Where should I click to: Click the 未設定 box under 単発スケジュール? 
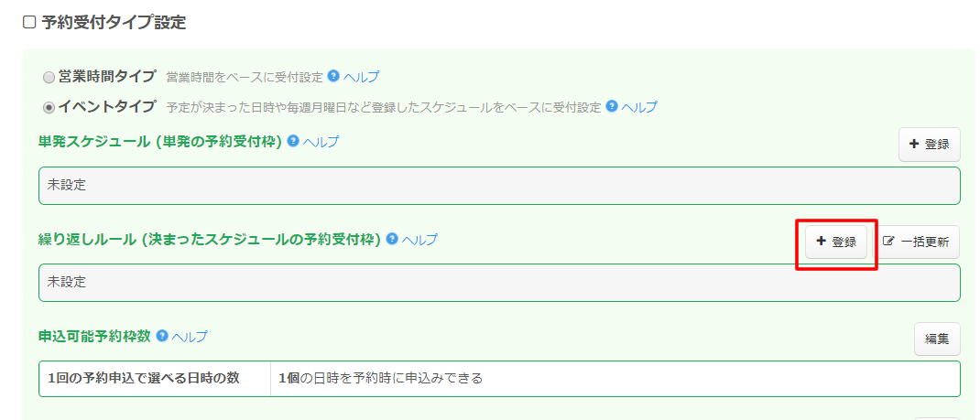point(499,185)
